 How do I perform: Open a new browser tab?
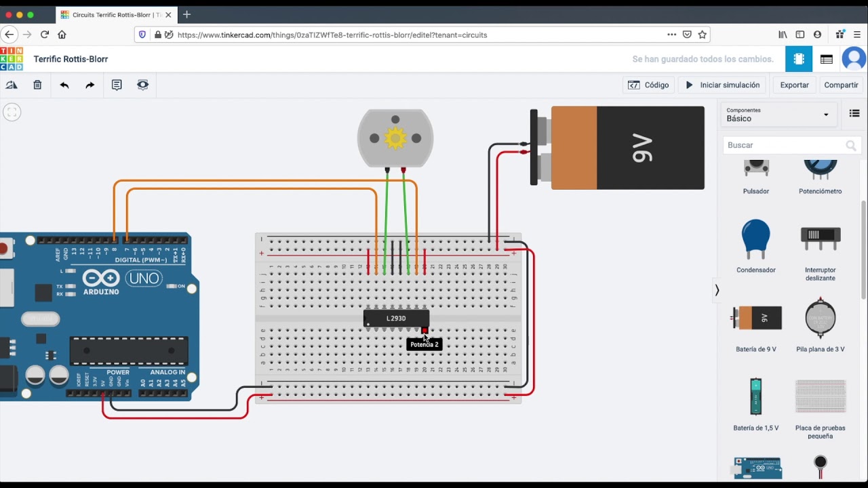[x=187, y=14]
